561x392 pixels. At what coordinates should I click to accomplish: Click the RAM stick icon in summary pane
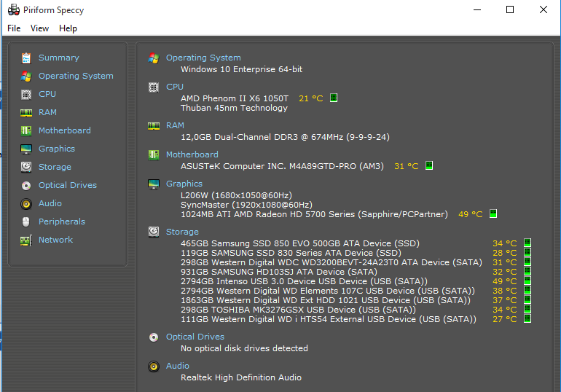point(154,126)
